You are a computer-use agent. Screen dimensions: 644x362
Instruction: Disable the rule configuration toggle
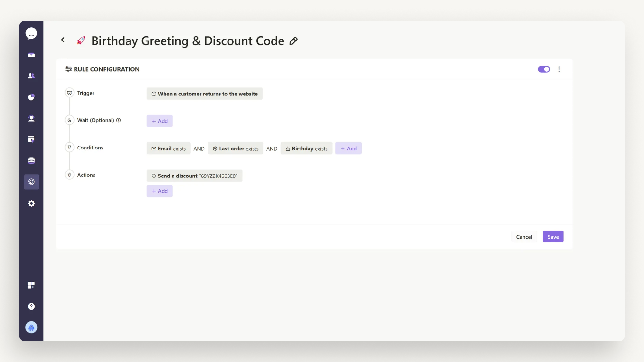tap(544, 69)
